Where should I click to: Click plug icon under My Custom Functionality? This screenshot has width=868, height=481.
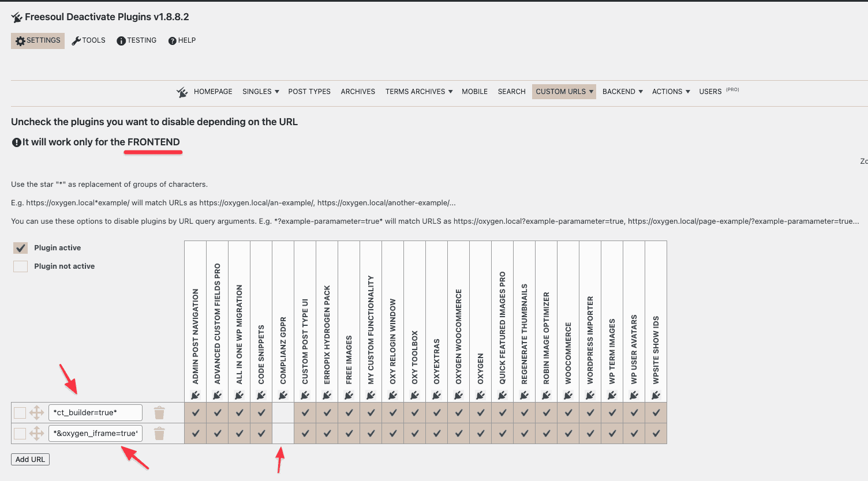click(x=371, y=395)
